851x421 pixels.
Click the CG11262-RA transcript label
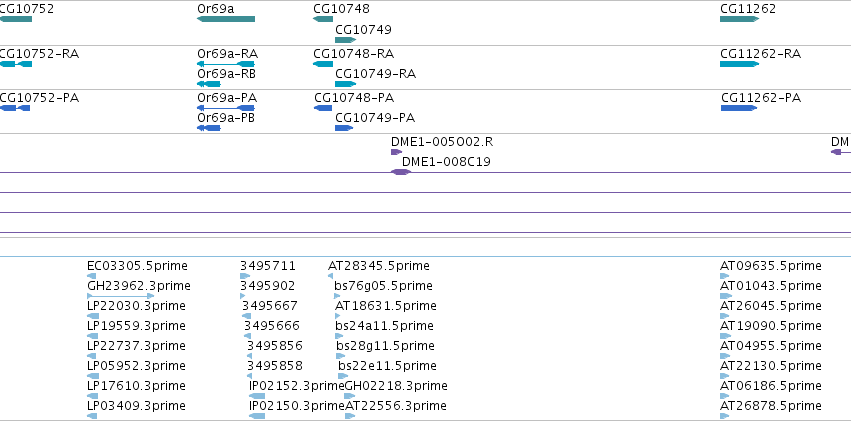coord(760,54)
